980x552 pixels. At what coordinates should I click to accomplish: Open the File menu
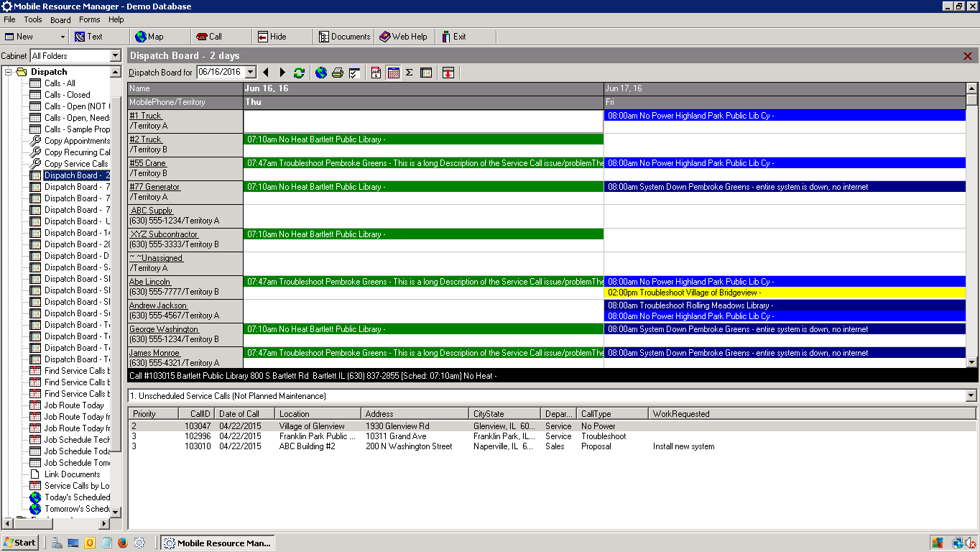[x=9, y=19]
